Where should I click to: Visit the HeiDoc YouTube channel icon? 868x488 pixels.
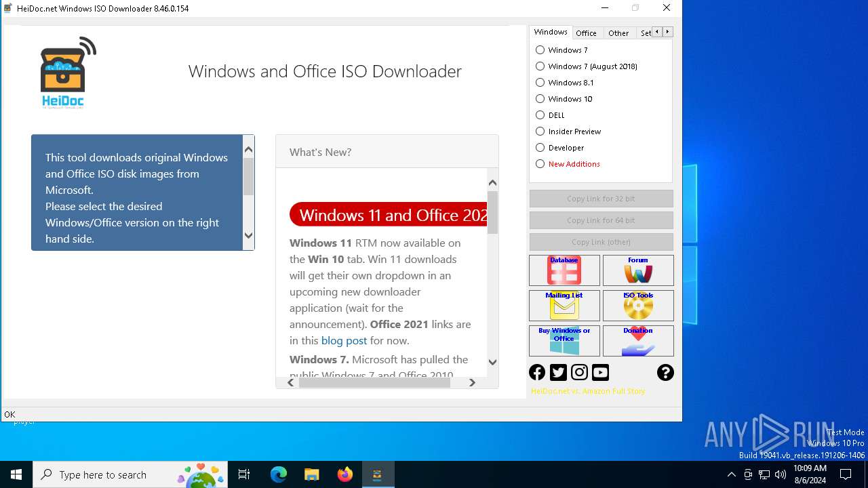(600, 372)
